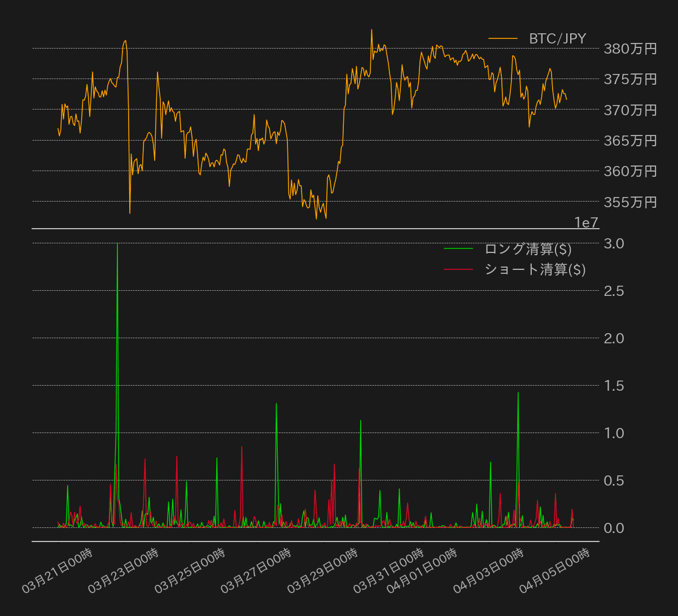Image resolution: width=678 pixels, height=616 pixels.
Task: Select the 03月27日00時 date label
Action: pos(256,570)
